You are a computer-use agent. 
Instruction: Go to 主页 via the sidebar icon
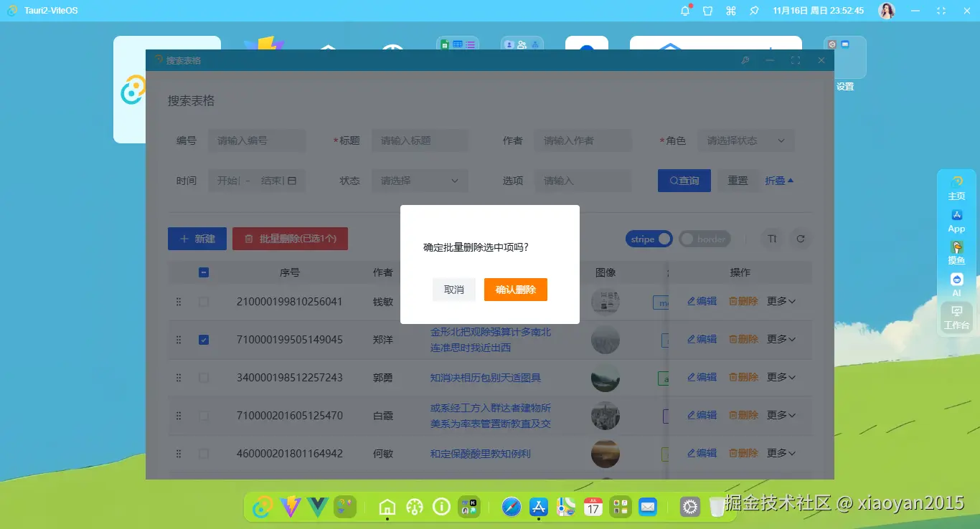(956, 188)
